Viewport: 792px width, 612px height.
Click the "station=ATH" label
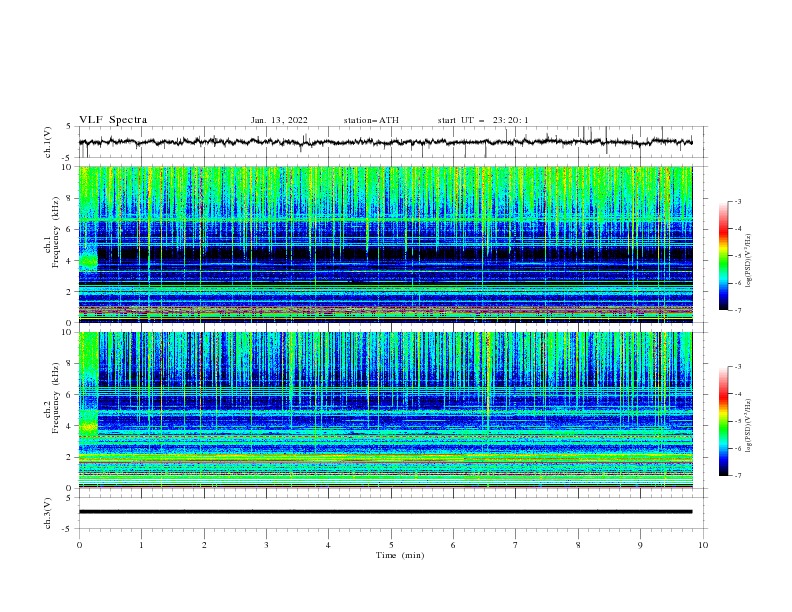[371, 120]
